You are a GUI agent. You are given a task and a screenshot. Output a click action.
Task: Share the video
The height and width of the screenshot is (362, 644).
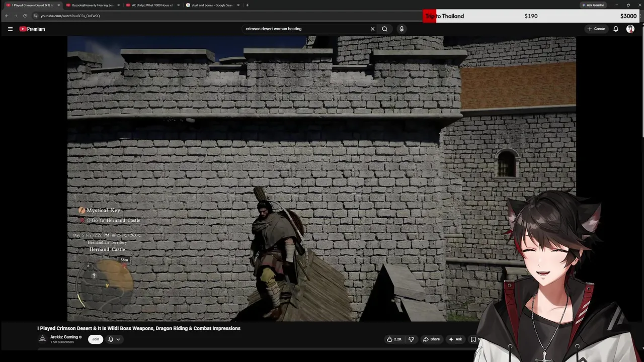click(x=431, y=339)
